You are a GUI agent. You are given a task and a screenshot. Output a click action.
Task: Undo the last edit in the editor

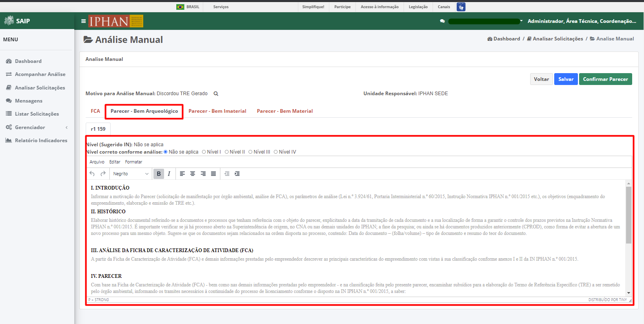pos(92,174)
